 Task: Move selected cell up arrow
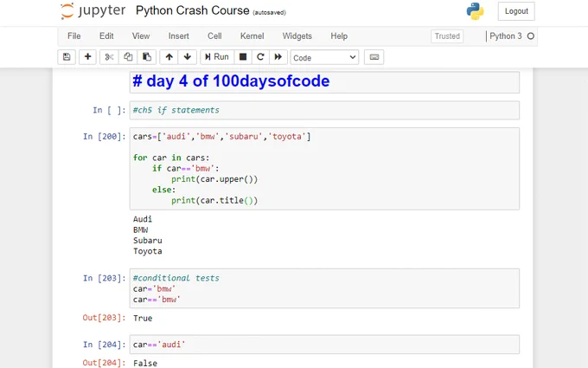point(169,57)
